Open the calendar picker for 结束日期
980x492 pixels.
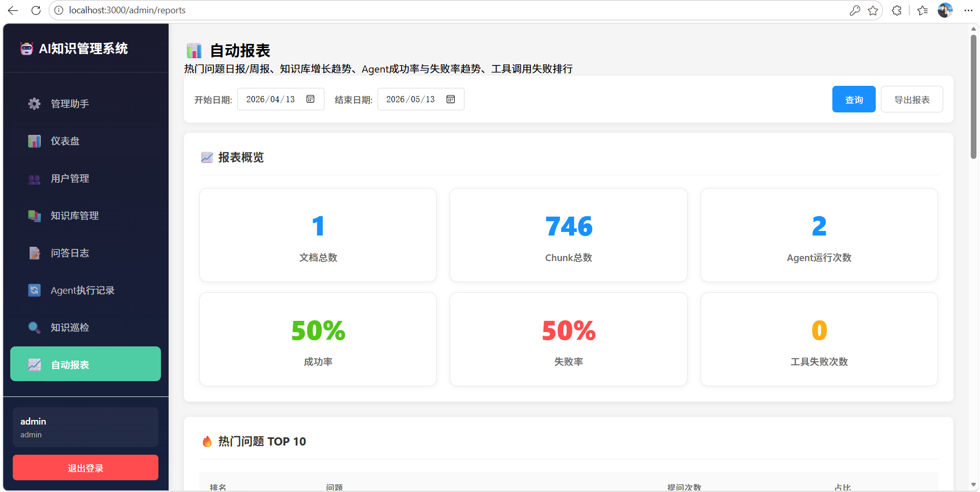click(x=450, y=99)
